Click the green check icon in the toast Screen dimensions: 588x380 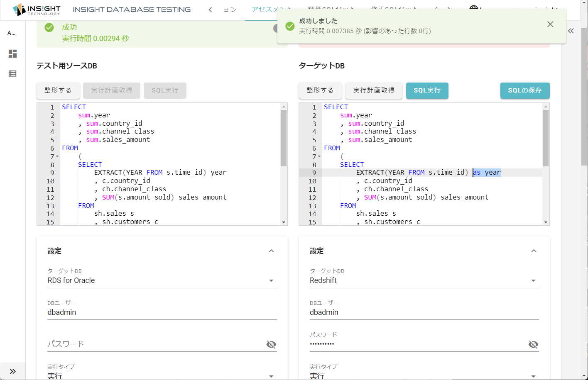290,26
